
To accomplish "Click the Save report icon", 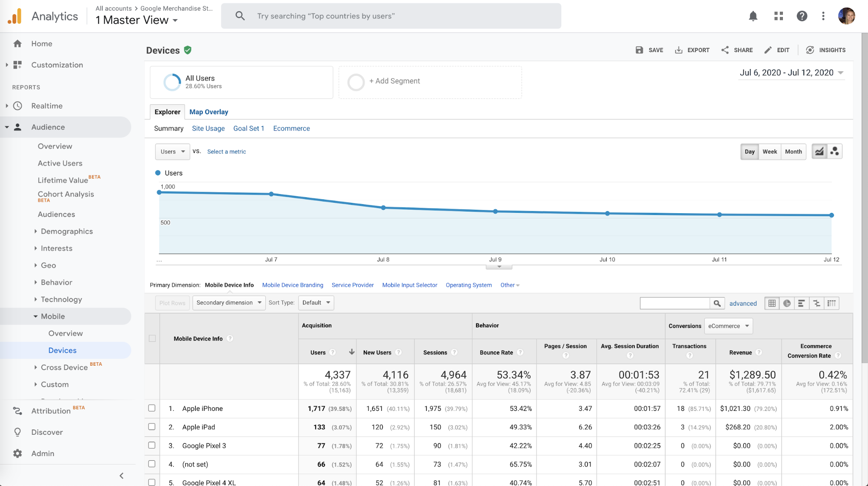I will pos(639,50).
